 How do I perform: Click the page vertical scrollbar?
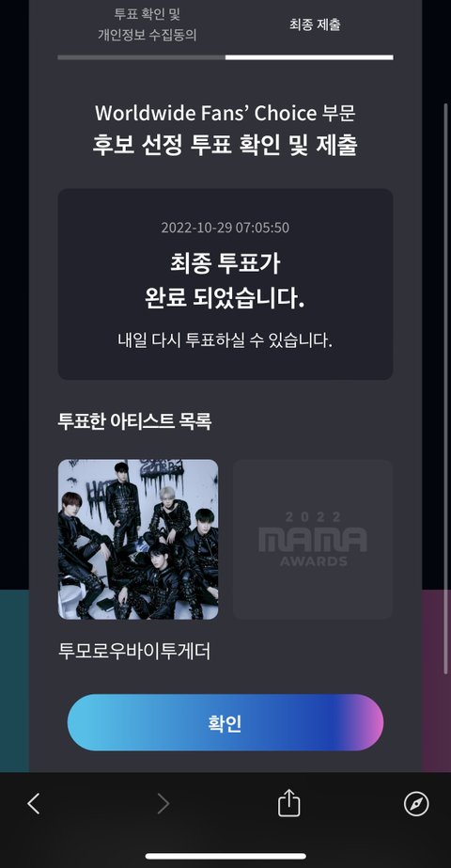(x=446, y=387)
